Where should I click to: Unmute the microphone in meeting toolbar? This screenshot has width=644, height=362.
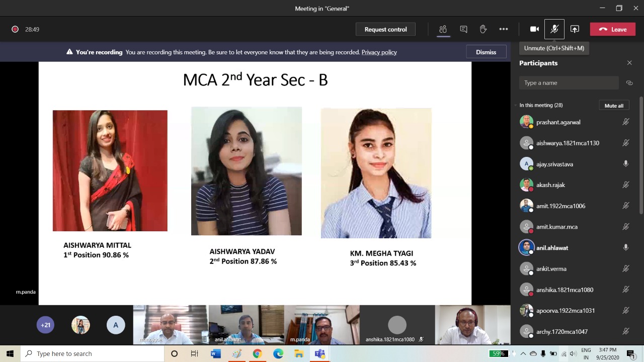pos(554,29)
